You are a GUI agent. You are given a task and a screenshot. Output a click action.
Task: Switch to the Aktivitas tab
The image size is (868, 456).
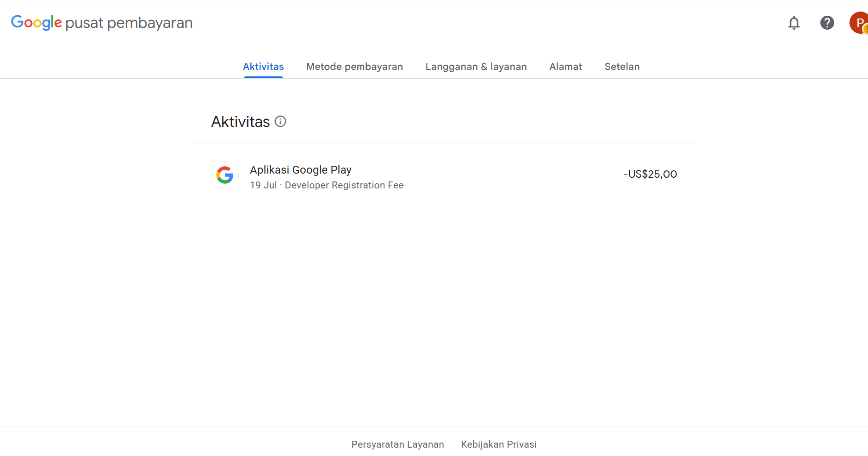[263, 67]
